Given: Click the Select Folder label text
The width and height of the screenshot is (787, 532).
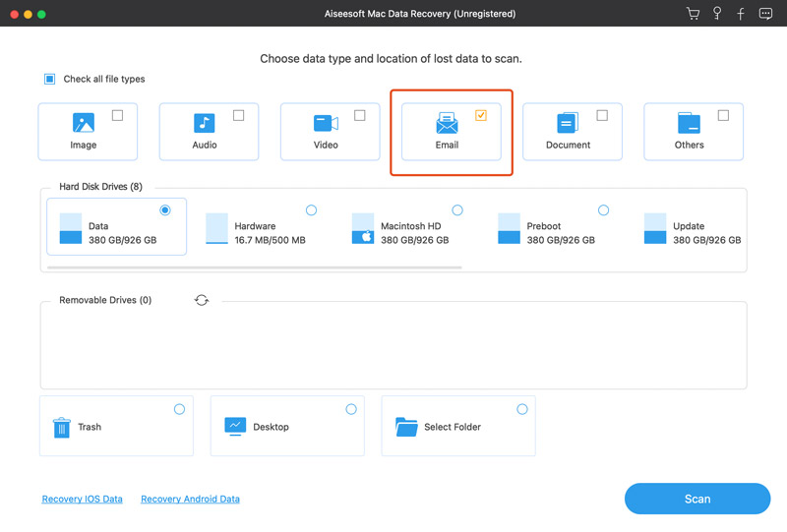Looking at the screenshot, I should 453,427.
